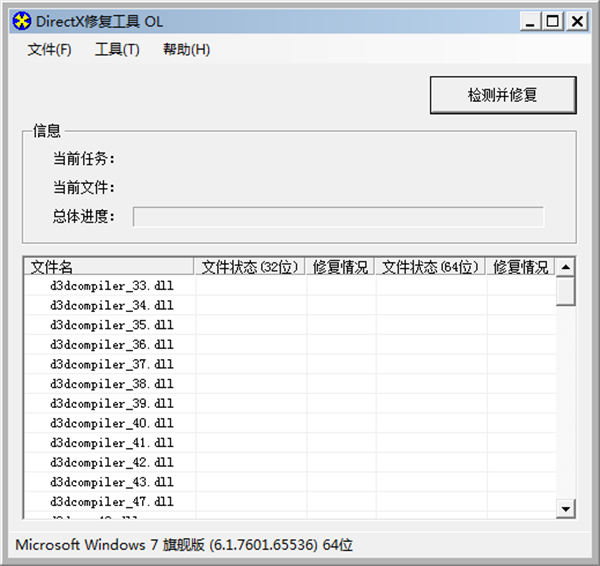Screen dimensions: 600x566
Task: Click the 文件状态(64位) column header
Action: [x=431, y=267]
